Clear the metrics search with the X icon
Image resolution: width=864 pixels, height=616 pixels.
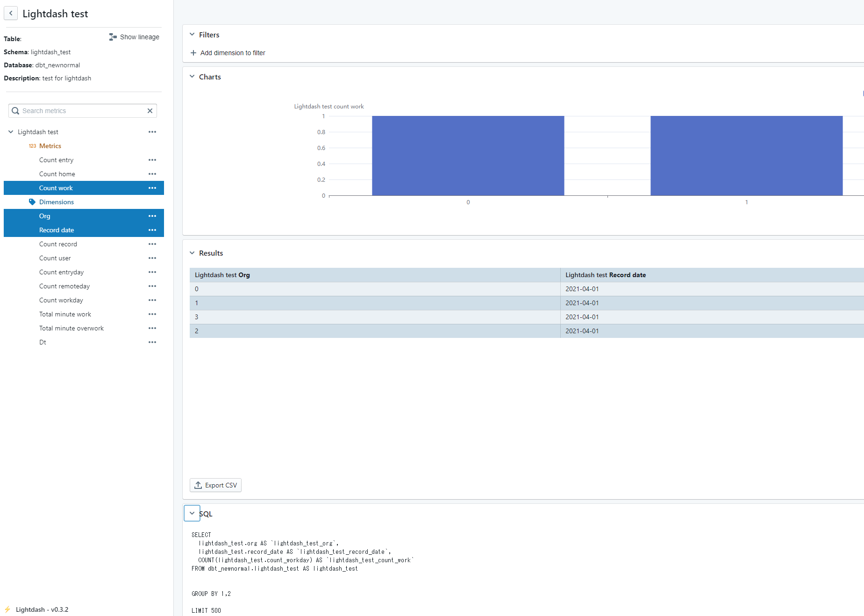click(x=150, y=111)
